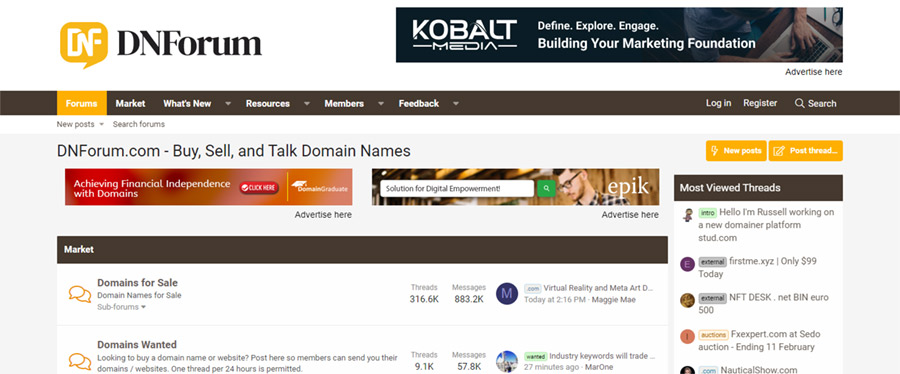Click the Domains for Sale forum icon
900x374 pixels.
(80, 294)
